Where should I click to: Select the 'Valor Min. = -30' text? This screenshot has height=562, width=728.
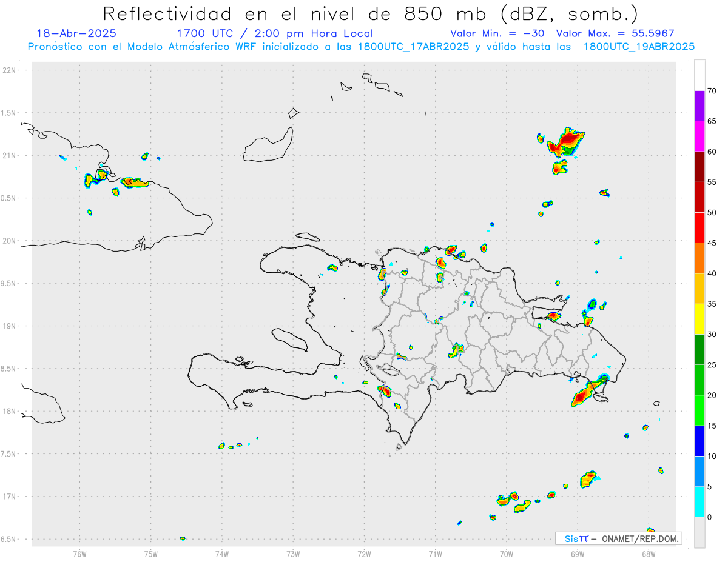coord(497,33)
